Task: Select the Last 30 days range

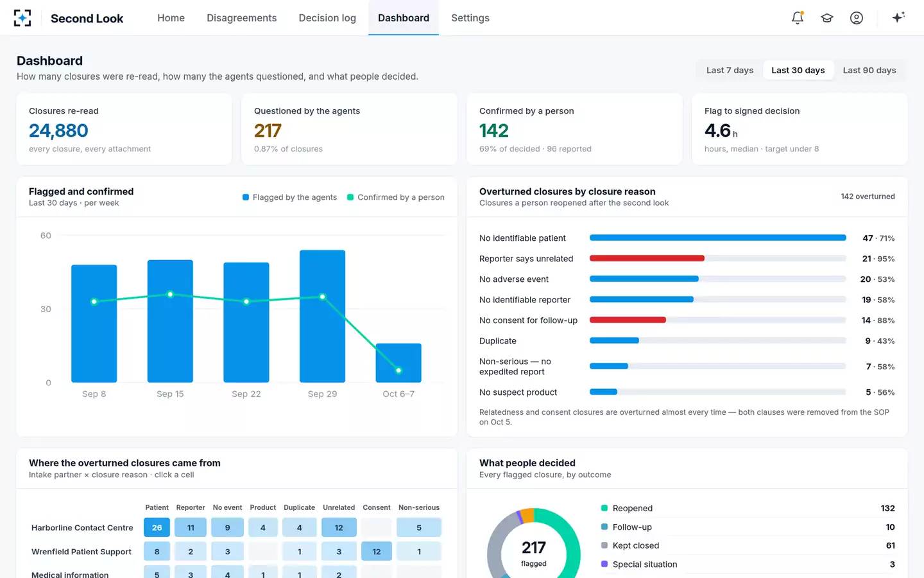Action: (798, 70)
